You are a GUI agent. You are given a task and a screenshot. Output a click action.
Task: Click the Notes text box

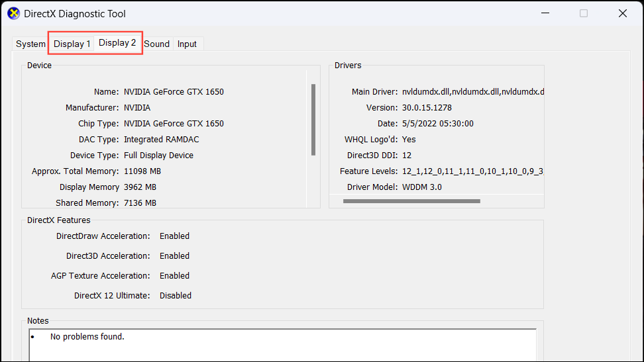pos(282,345)
